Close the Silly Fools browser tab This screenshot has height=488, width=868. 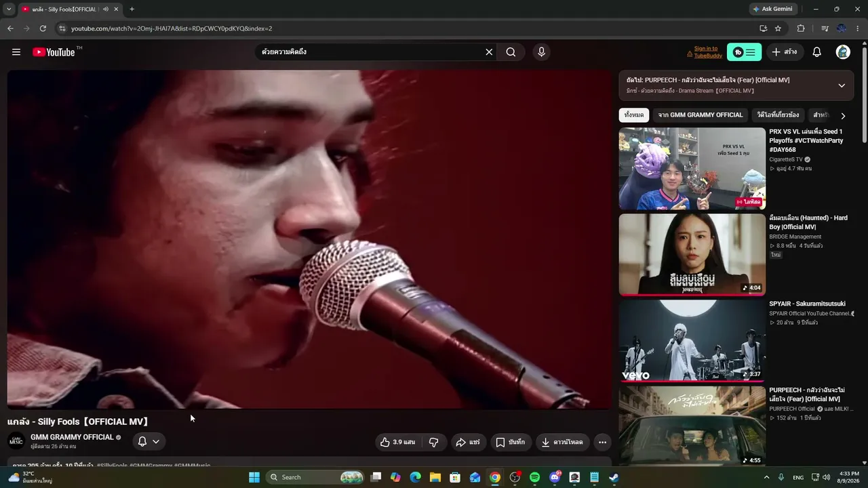coord(117,9)
